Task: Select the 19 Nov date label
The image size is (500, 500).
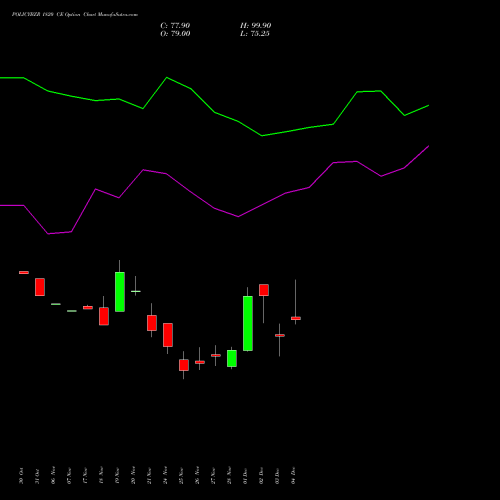Action: pos(117,476)
